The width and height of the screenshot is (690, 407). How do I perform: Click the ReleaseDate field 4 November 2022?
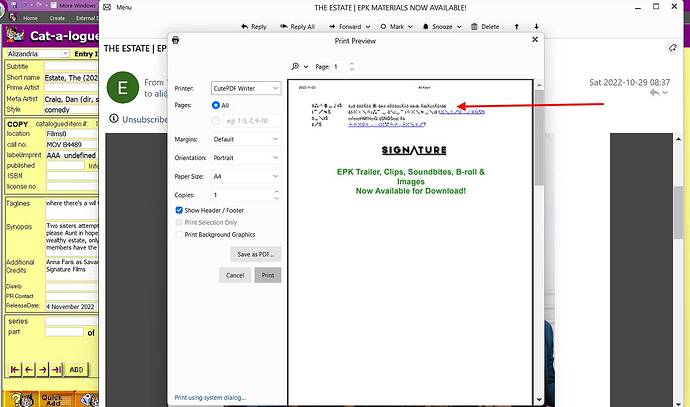point(71,306)
